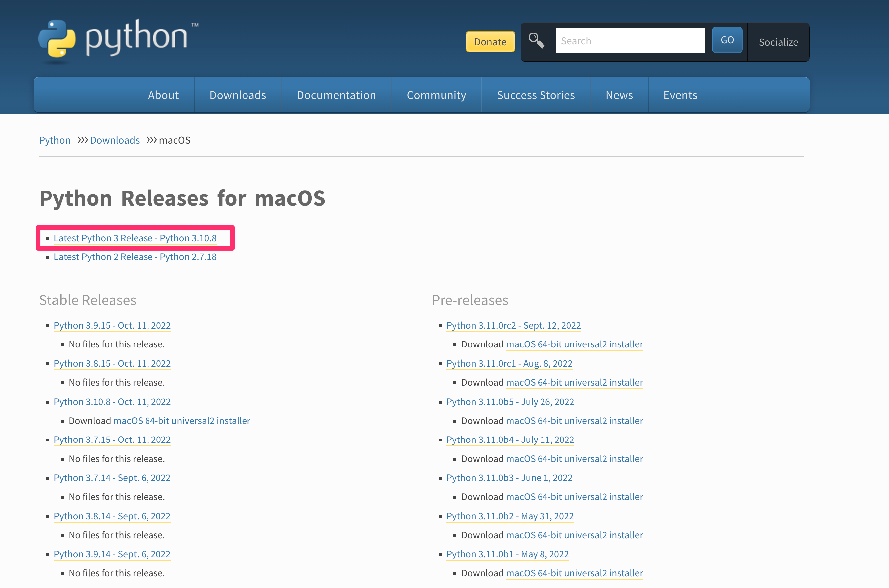889x588 pixels.
Task: Click the GO search button
Action: point(727,40)
